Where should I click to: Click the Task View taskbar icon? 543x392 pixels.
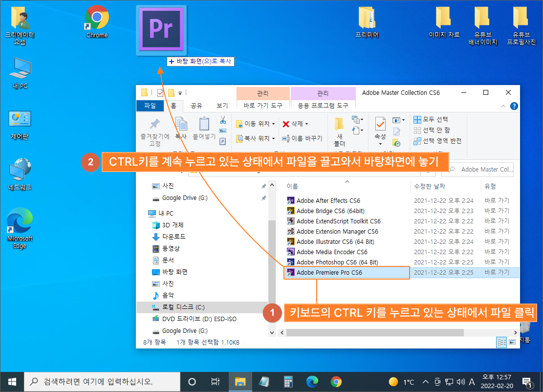(x=216, y=382)
